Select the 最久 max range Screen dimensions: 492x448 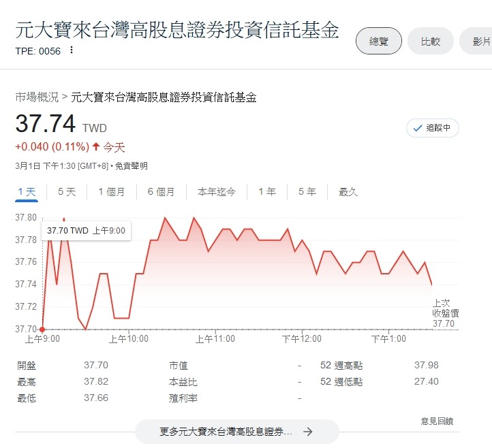pyautogui.click(x=348, y=192)
